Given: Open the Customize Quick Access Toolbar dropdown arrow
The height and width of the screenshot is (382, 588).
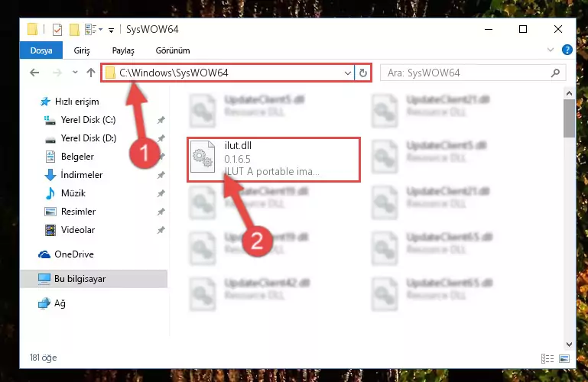Looking at the screenshot, I should (111, 30).
